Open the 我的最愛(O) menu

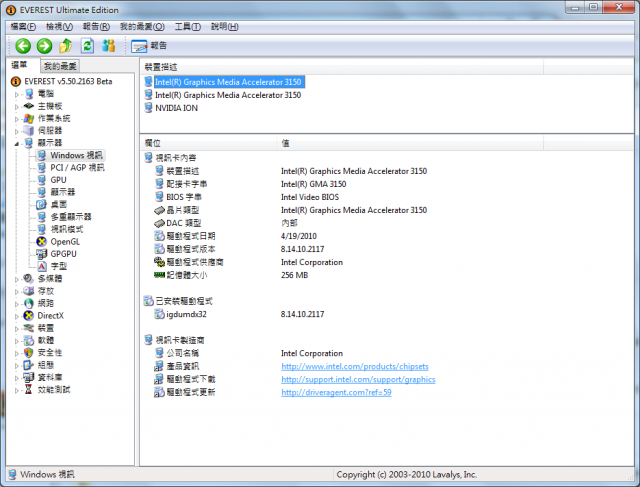pyautogui.click(x=142, y=27)
